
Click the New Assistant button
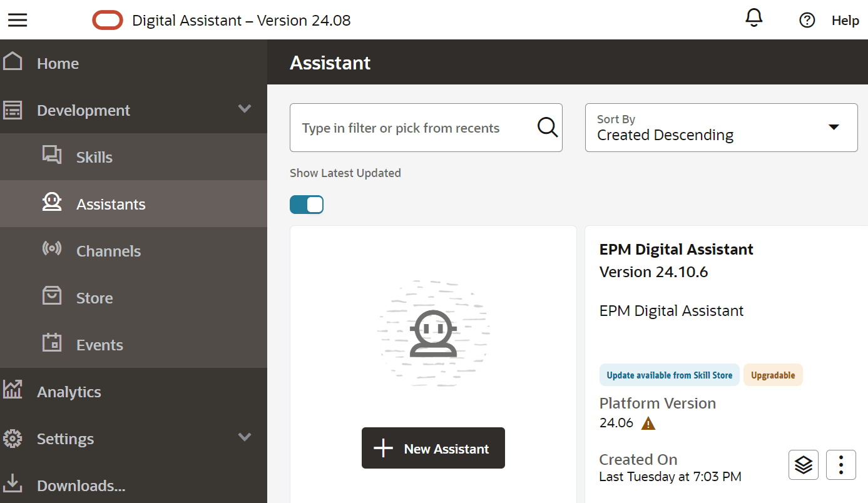click(x=433, y=448)
